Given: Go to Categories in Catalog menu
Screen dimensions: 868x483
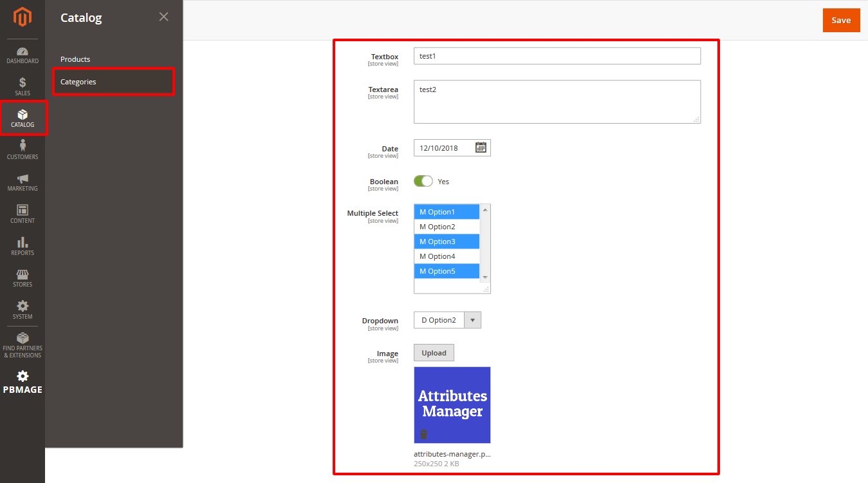Looking at the screenshot, I should 113,82.
